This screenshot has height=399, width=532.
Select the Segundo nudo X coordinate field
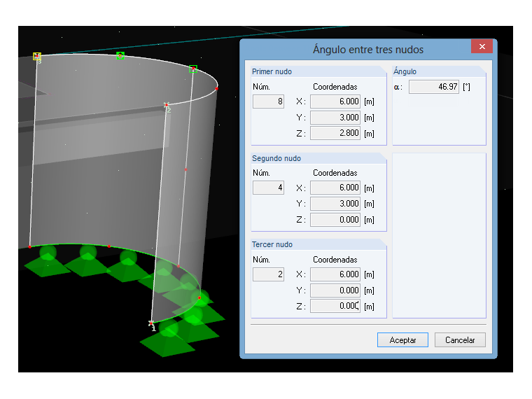pyautogui.click(x=335, y=188)
